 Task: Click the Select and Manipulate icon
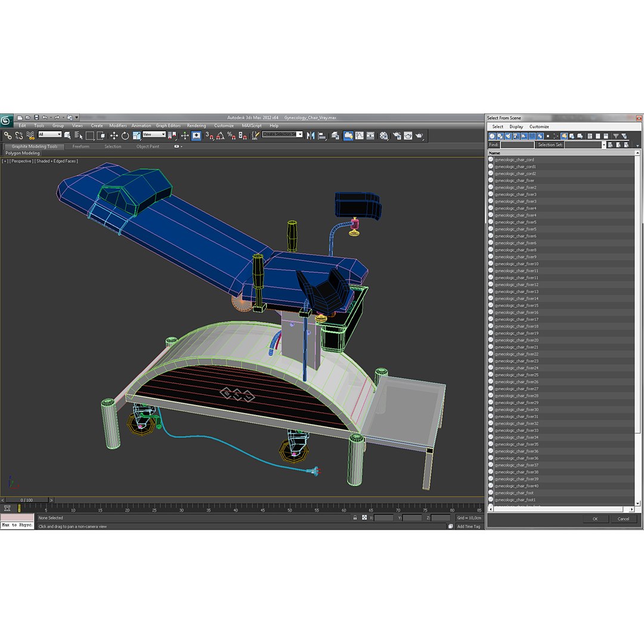coord(185,135)
